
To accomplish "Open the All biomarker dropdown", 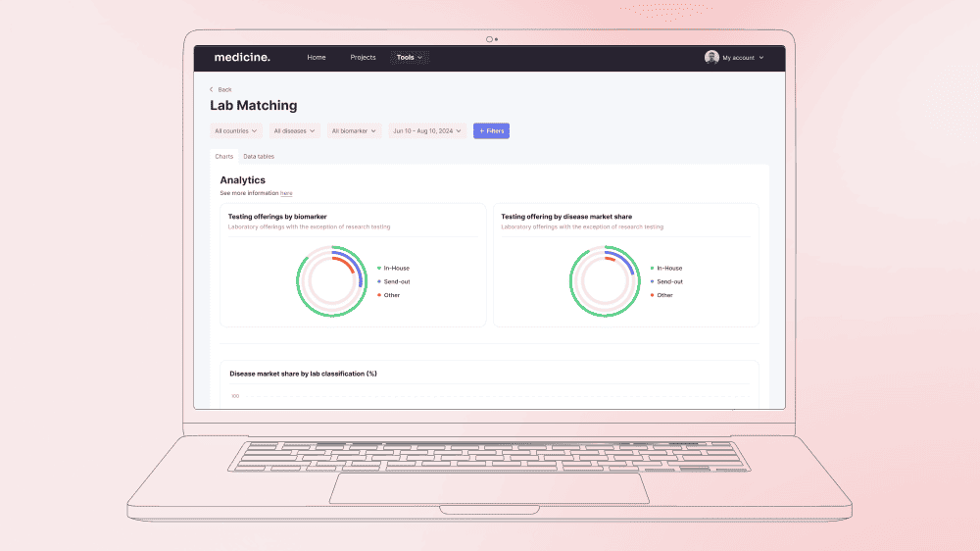I will (x=354, y=130).
